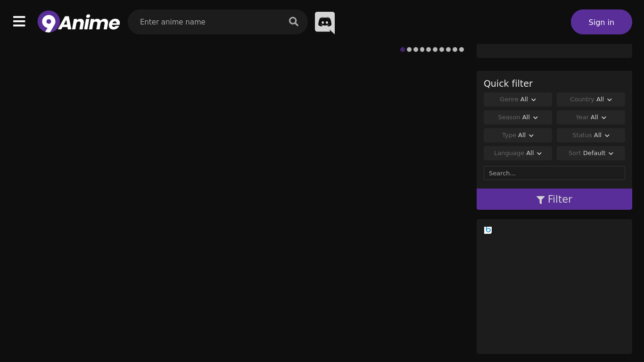Open the Status filter dropdown
Screen dimensions: 644x362
pos(591,135)
